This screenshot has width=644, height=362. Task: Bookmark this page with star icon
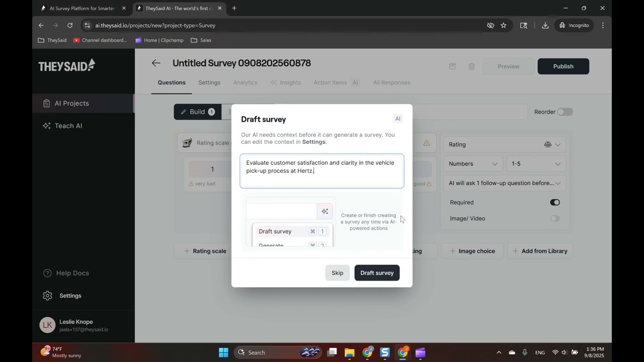click(x=503, y=25)
